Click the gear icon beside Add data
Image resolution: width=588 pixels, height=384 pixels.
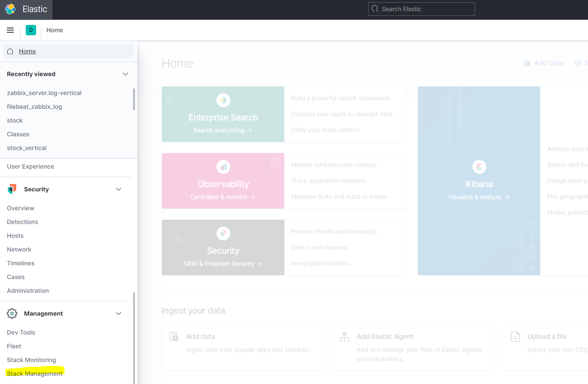(x=578, y=63)
